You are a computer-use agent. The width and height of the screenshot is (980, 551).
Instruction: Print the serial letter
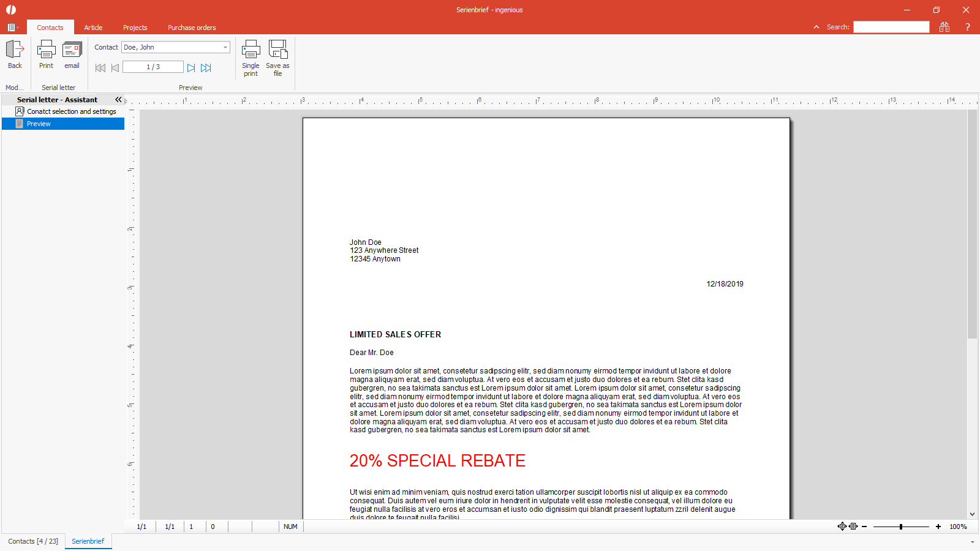(x=46, y=50)
